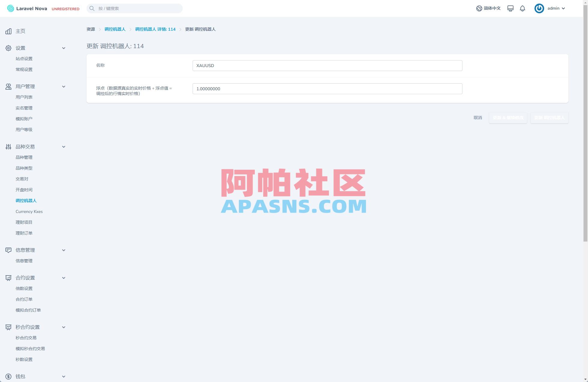The image size is (588, 382).
Task: Collapse the 信息管理 section
Action: pos(64,250)
